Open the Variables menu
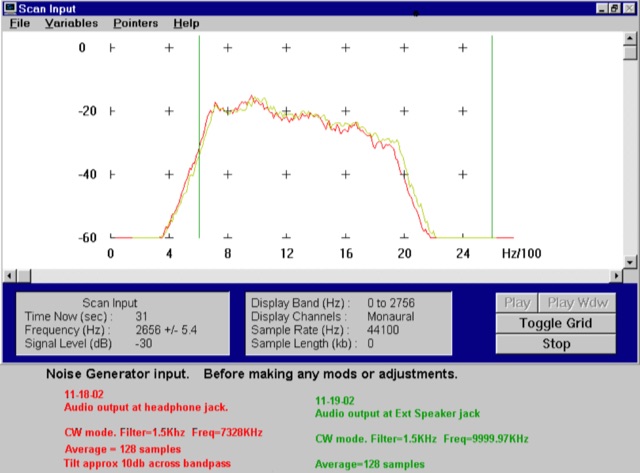Image resolution: width=640 pixels, height=473 pixels. [71, 23]
